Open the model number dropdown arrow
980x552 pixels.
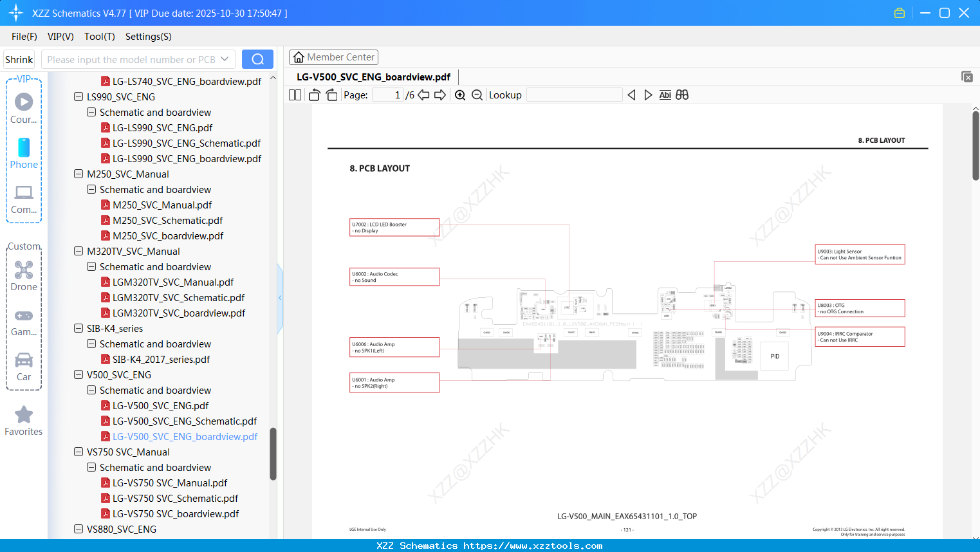pyautogui.click(x=225, y=59)
